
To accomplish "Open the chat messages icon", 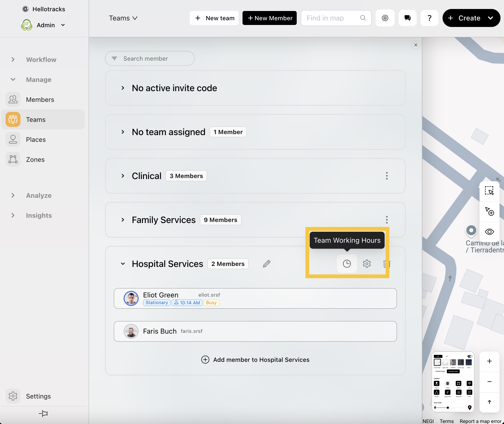I will click(x=407, y=18).
